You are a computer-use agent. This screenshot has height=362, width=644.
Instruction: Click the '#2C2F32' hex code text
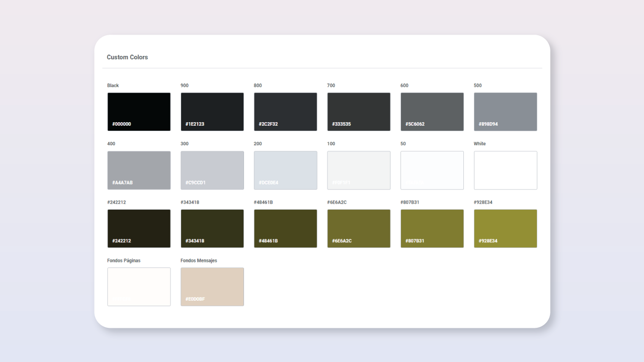(x=268, y=124)
